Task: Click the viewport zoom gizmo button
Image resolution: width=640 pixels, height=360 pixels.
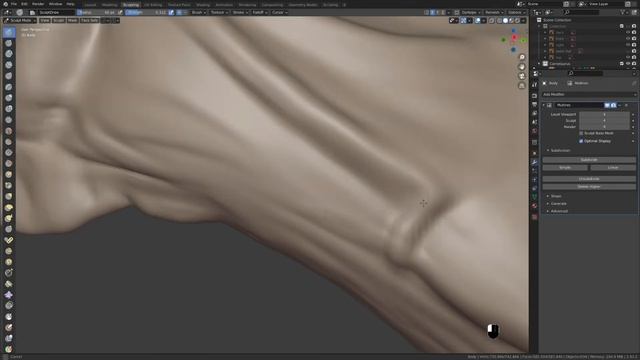Action: (522, 57)
